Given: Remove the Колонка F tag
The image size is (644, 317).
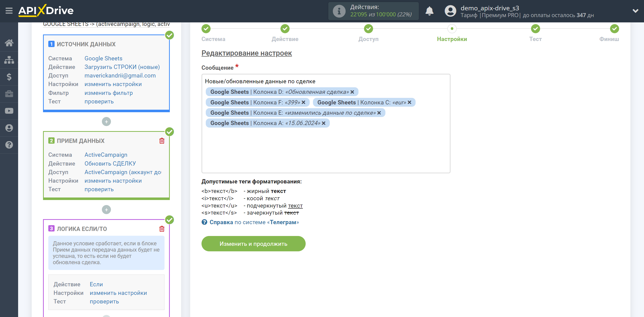Looking at the screenshot, I should click(x=303, y=102).
